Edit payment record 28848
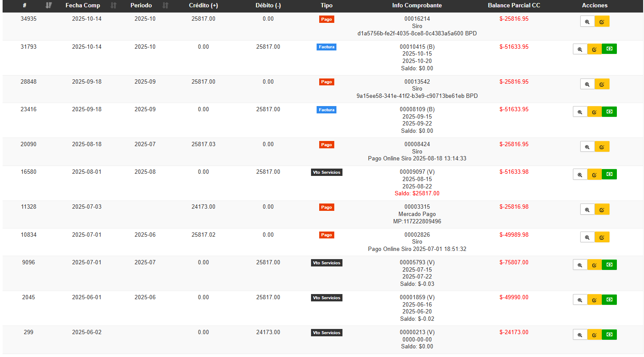644x357 pixels. tap(602, 84)
